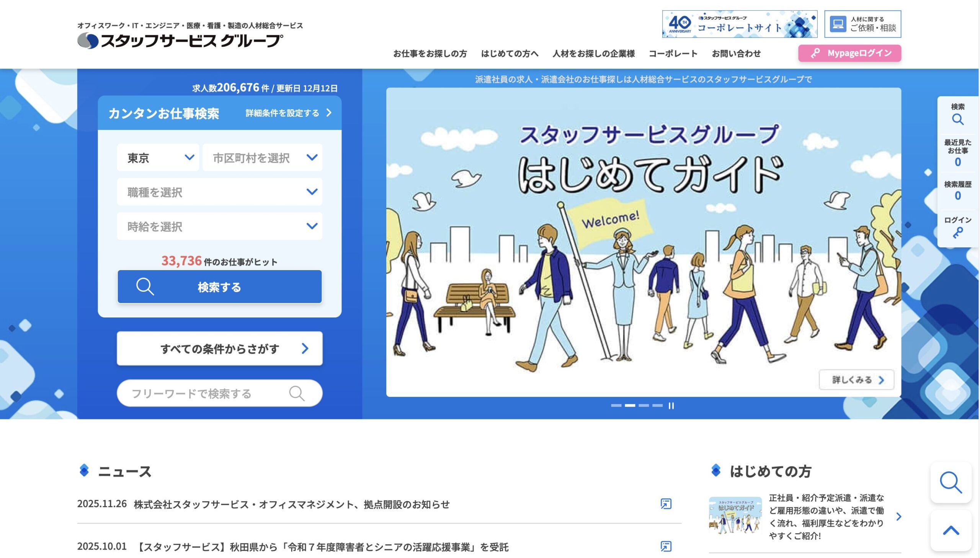Expand the 職種を選択 dropdown
This screenshot has height=558, width=980.
pos(219,192)
